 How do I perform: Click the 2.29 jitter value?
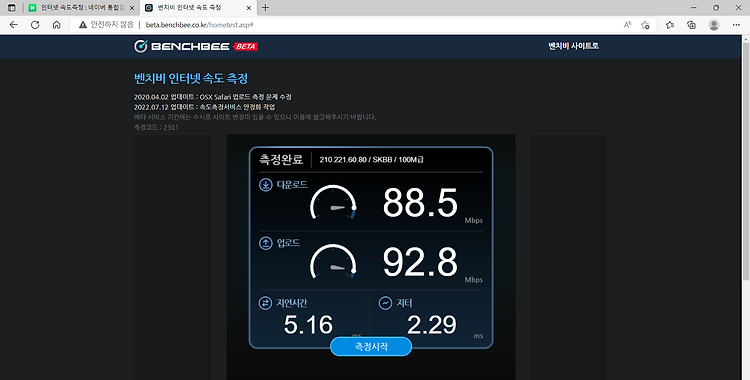coord(432,325)
